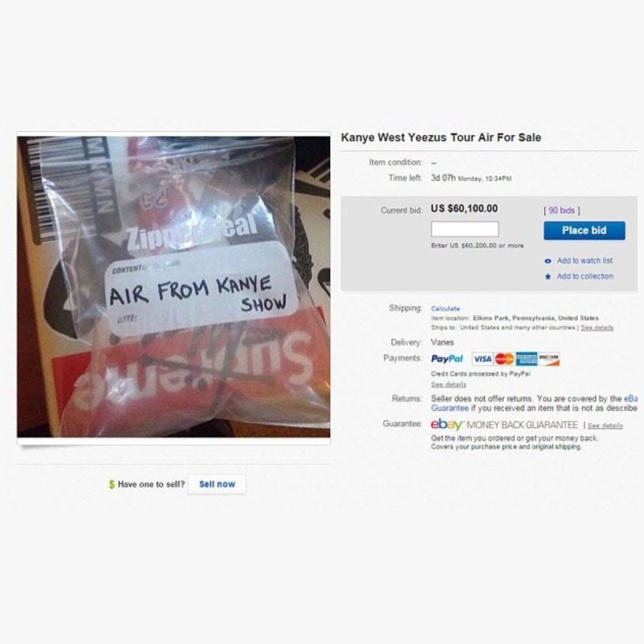Click the green dollar sign icon
This screenshot has height=644, width=644.
click(112, 484)
